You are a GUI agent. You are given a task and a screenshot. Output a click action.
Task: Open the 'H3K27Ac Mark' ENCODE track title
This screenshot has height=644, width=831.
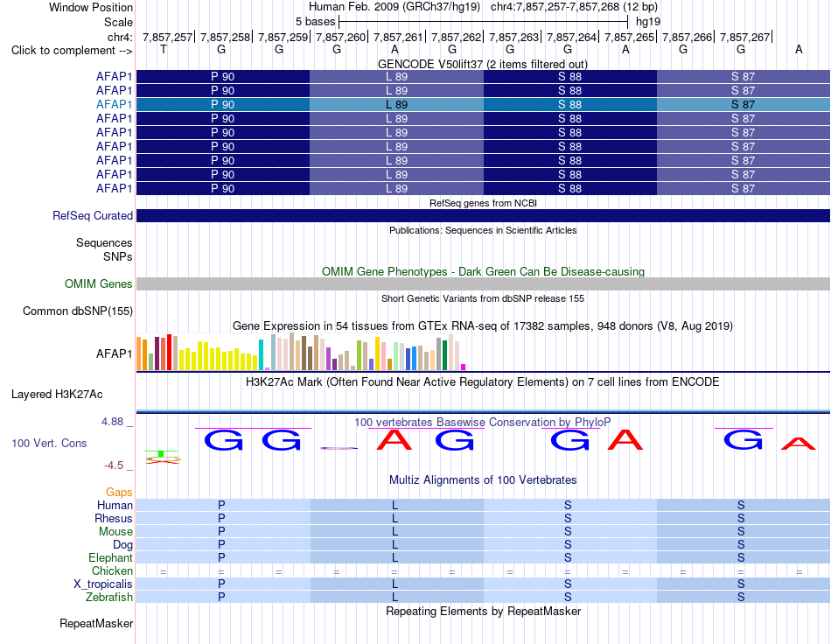click(483, 382)
